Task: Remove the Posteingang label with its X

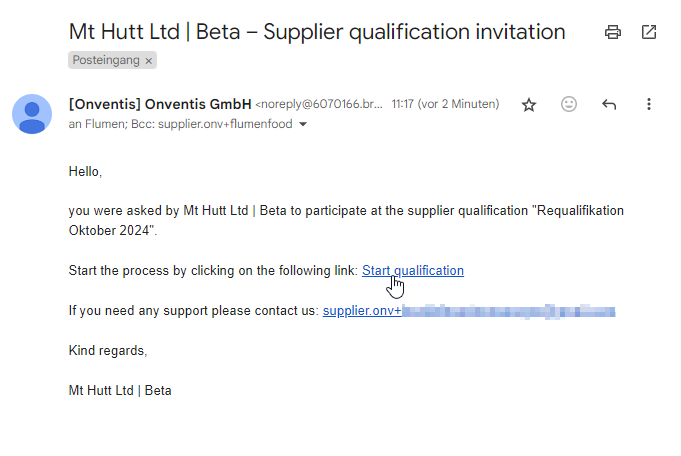Action: (149, 61)
